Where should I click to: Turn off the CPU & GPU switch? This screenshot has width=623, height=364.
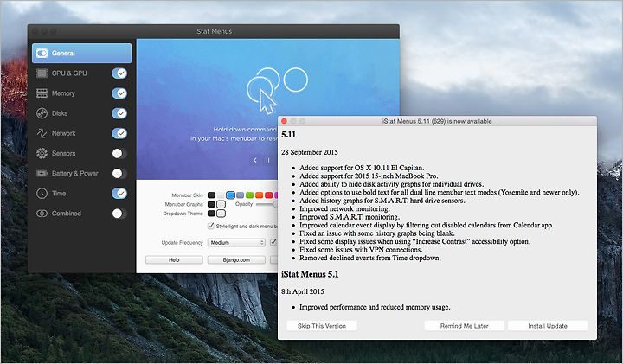click(119, 73)
